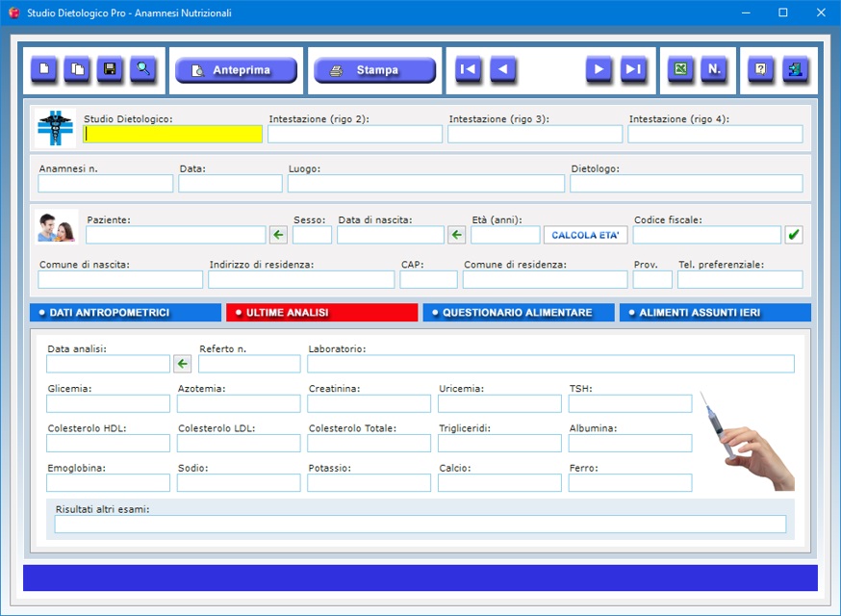Click the Data field next to Anamnesi n.

tap(231, 184)
